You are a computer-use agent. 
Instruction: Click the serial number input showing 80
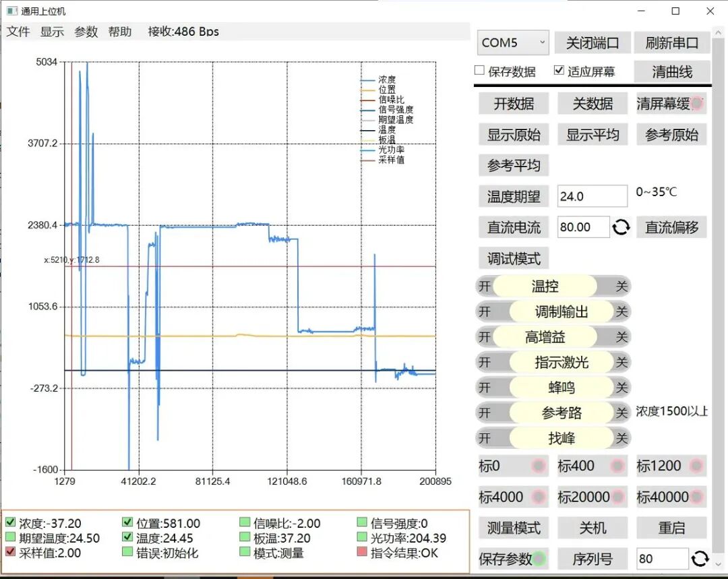[663, 559]
